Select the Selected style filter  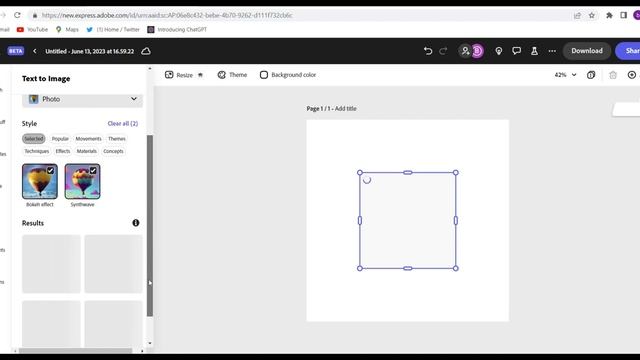[33, 139]
